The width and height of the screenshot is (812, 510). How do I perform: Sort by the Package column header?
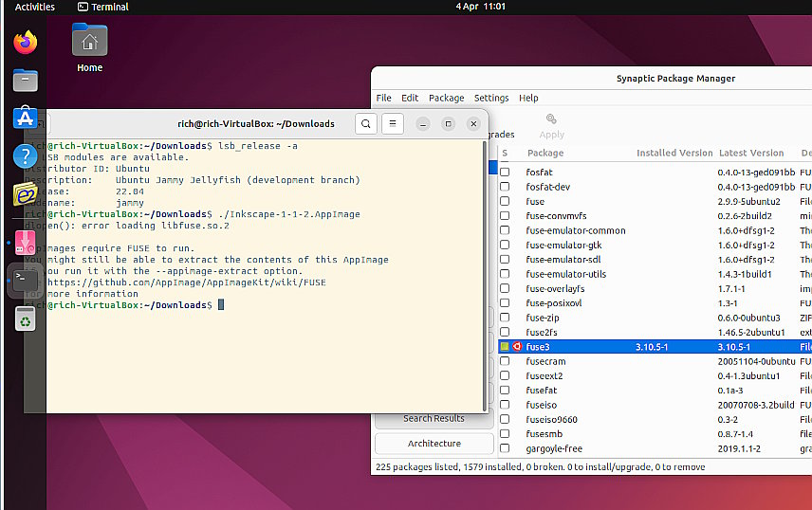pyautogui.click(x=545, y=153)
